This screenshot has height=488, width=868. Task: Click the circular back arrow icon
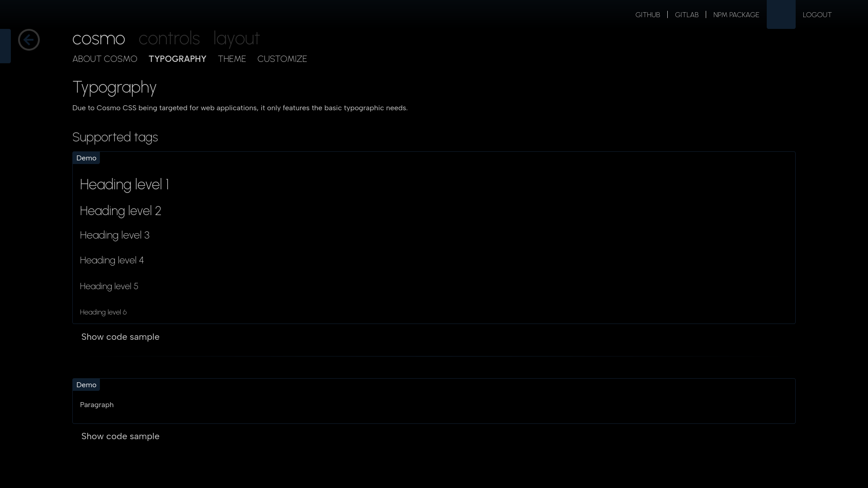(x=29, y=40)
